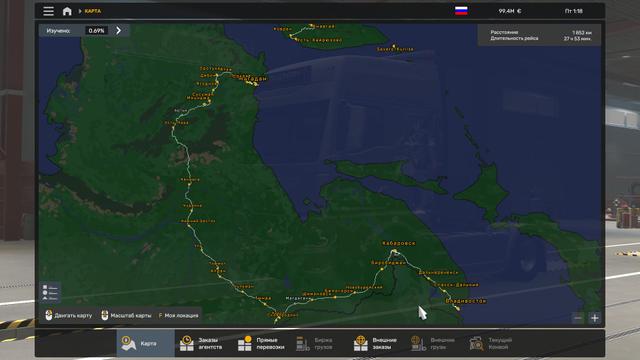Screen dimensions: 640x360
Task: Click the cargo stack icon of Биржа грузов
Action: click(x=302, y=343)
